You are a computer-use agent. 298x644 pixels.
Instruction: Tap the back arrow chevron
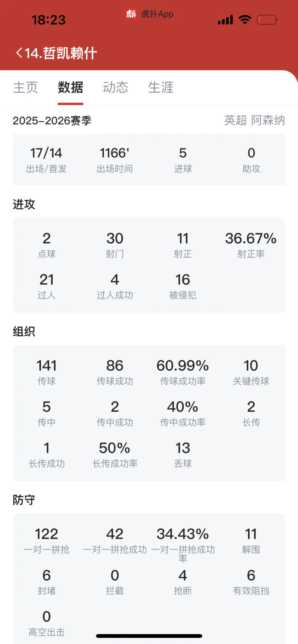(19, 53)
